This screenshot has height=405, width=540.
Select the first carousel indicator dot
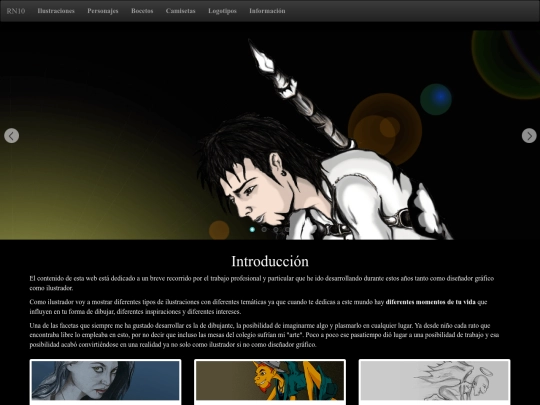click(x=252, y=229)
